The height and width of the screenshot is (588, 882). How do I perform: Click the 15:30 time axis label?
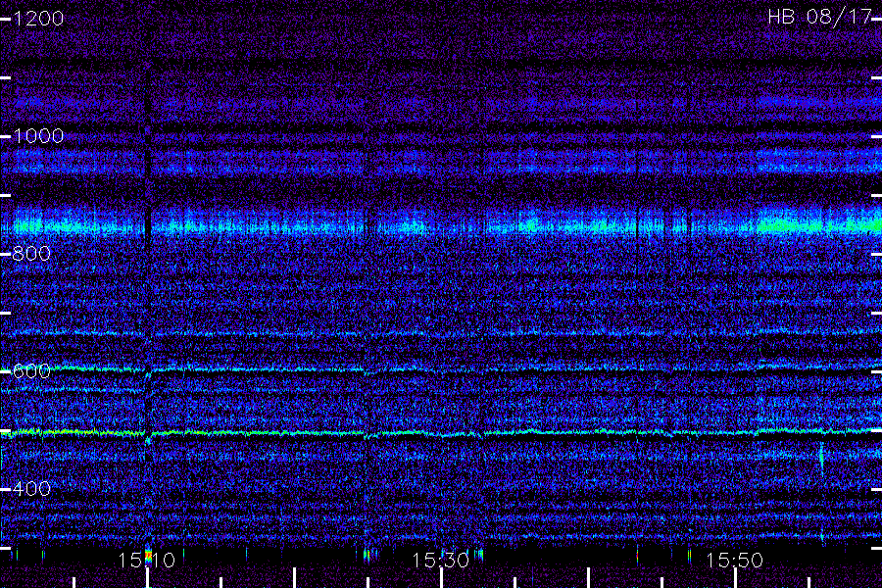click(x=440, y=560)
